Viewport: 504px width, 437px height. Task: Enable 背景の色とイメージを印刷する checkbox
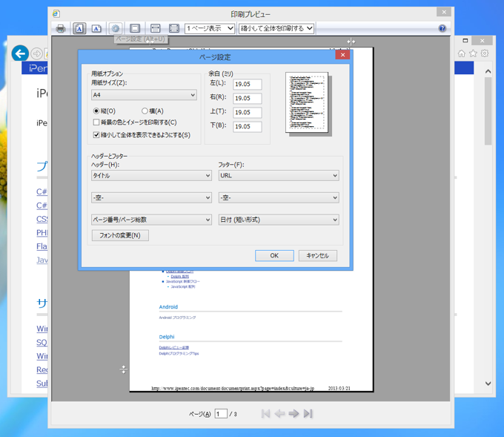(x=96, y=122)
